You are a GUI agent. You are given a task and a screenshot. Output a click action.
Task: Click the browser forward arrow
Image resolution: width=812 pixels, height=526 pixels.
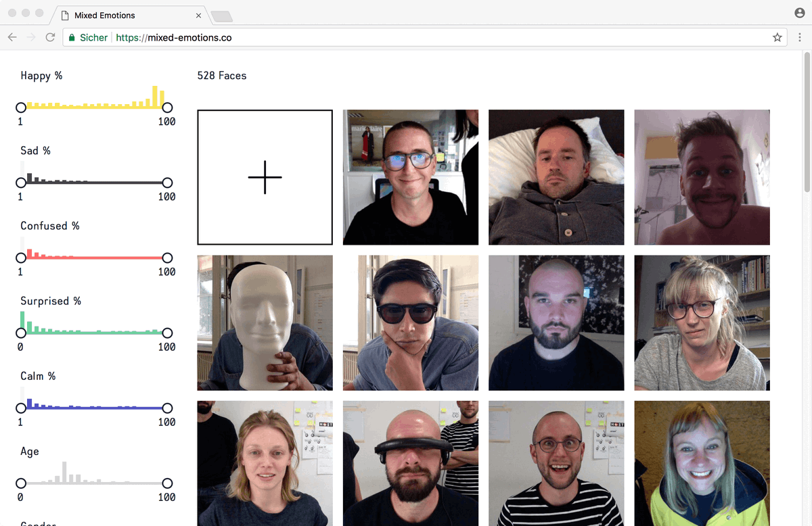click(x=31, y=38)
